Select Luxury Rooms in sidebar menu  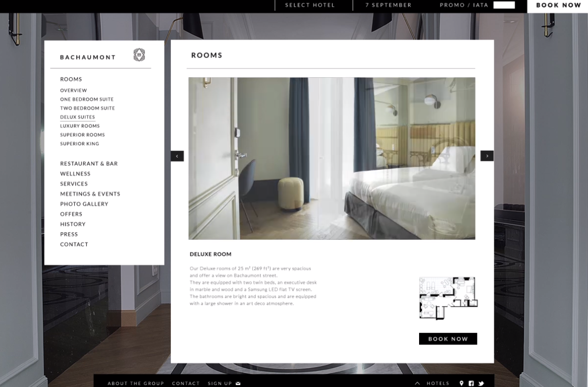pyautogui.click(x=80, y=126)
